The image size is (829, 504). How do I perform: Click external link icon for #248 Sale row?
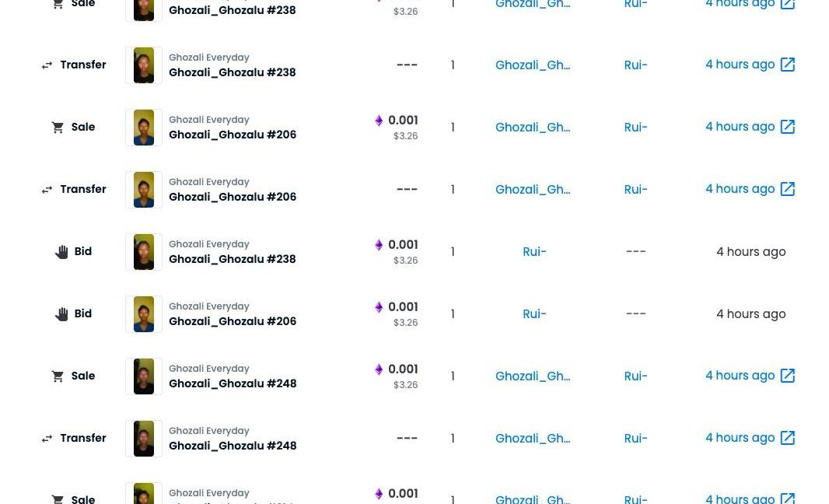coord(787,376)
